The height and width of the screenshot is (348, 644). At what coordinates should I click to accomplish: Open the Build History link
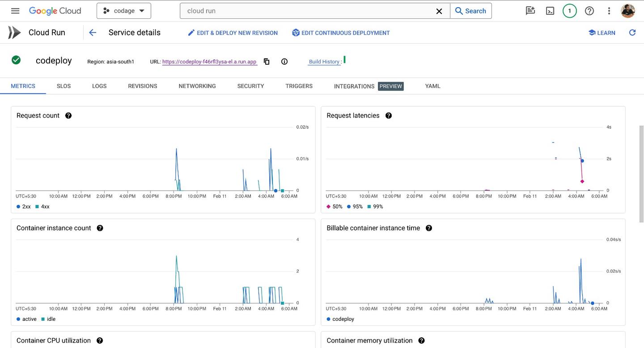[x=324, y=62]
